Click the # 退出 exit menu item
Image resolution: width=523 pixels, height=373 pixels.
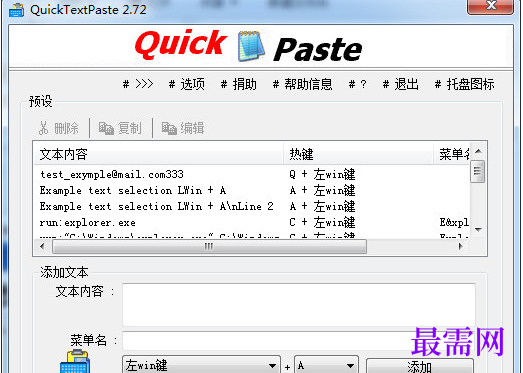click(400, 84)
